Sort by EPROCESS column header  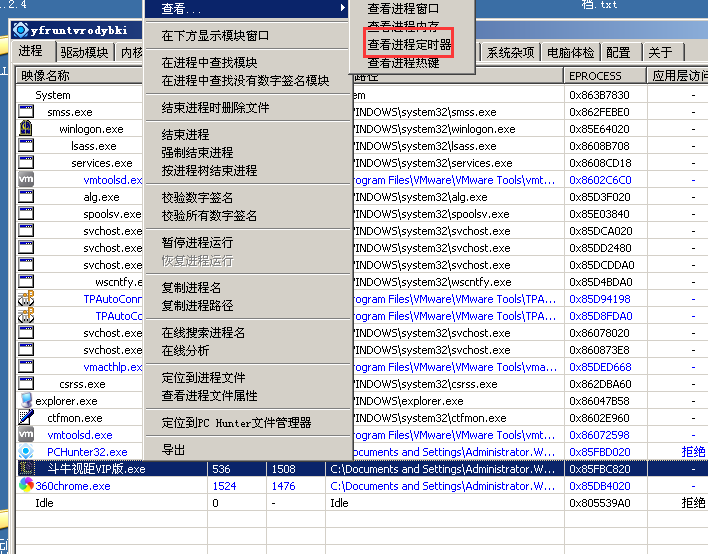[x=605, y=75]
